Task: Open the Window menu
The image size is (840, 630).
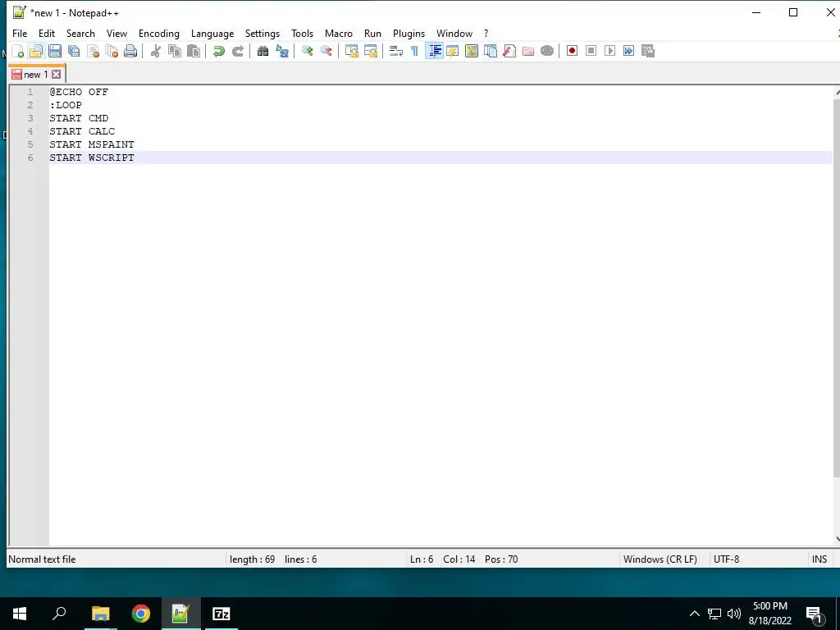Action: (x=454, y=33)
